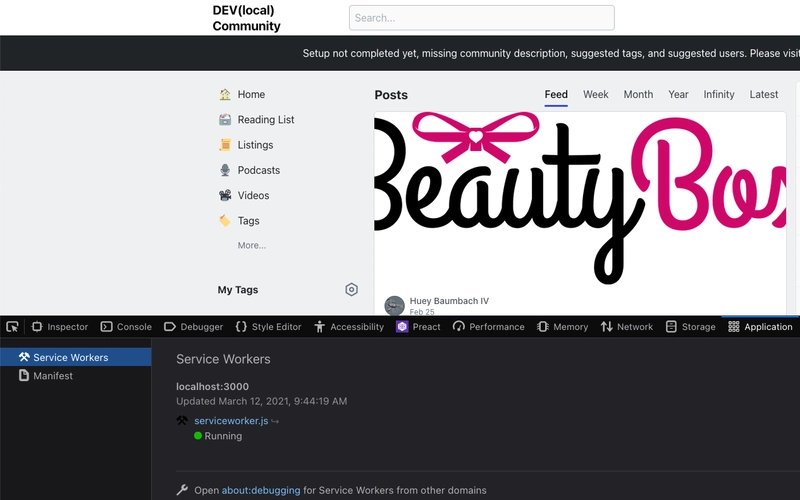This screenshot has height=500, width=800.
Task: Open the Network devtools tab
Action: 627,327
